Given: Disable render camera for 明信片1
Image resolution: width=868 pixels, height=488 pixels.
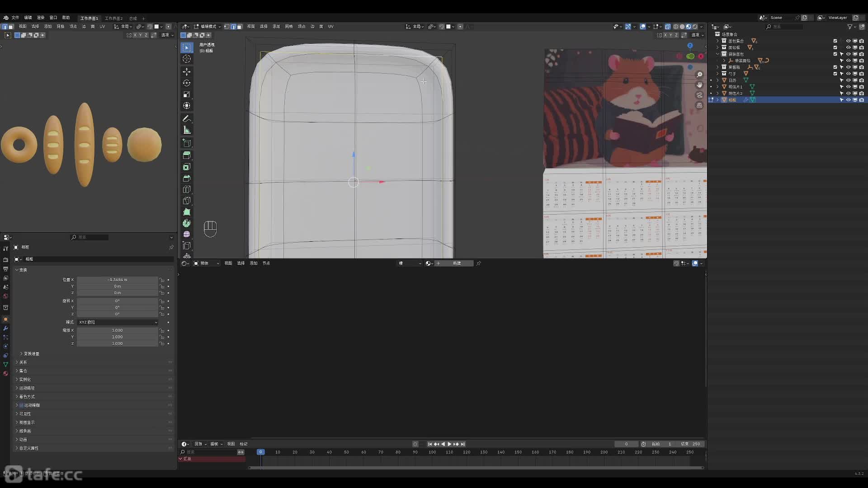Looking at the screenshot, I should 861,87.
